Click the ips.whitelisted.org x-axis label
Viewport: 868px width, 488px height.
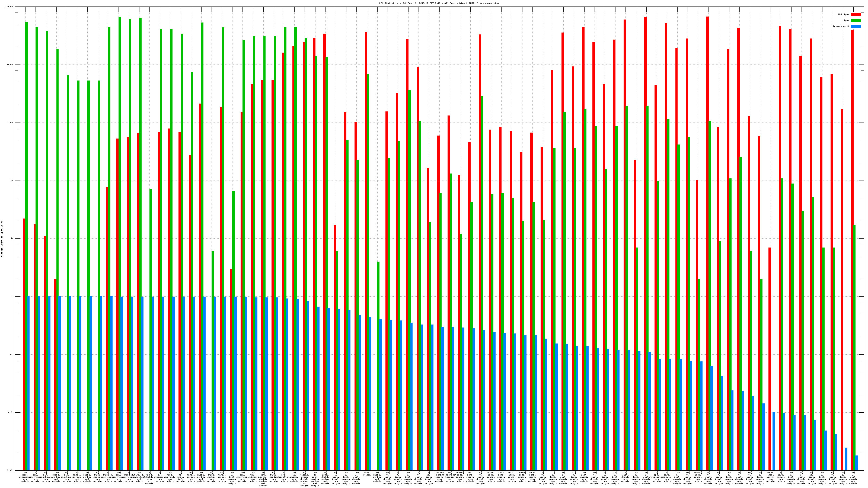point(656,477)
